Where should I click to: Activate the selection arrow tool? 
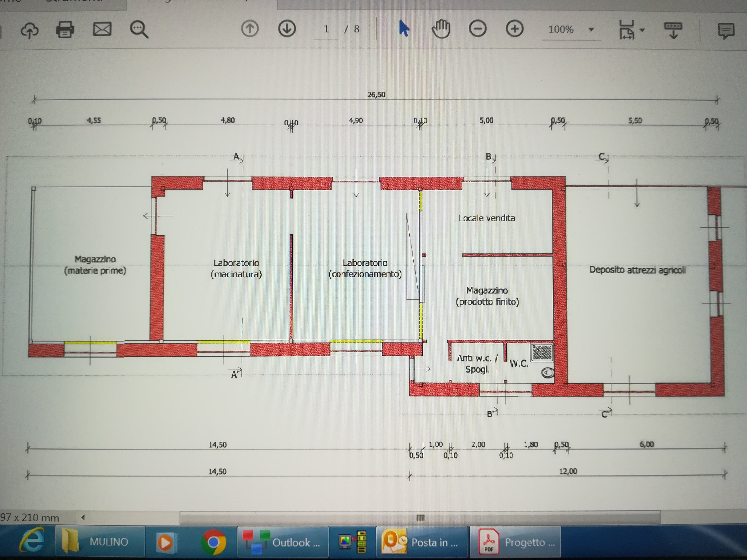click(404, 28)
